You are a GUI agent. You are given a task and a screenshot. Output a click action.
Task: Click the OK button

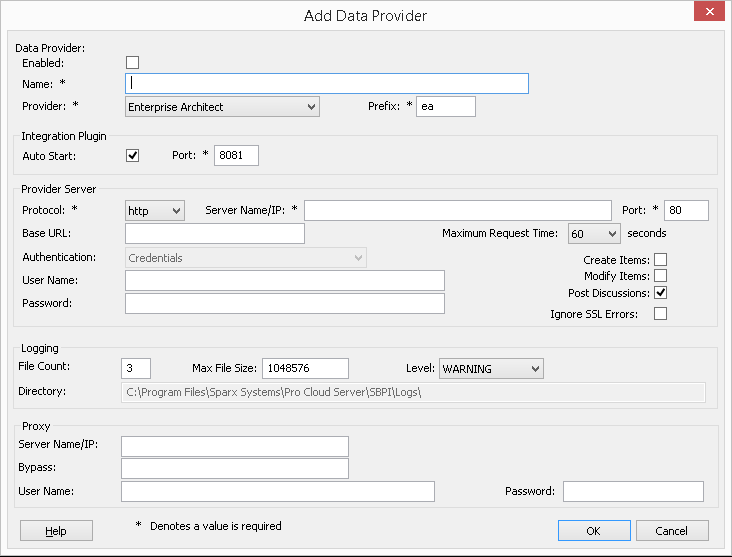coord(594,531)
